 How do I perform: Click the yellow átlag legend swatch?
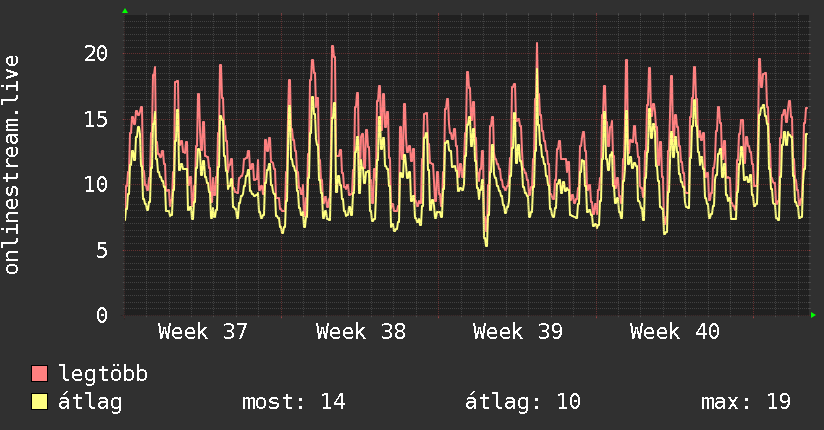(x=39, y=401)
